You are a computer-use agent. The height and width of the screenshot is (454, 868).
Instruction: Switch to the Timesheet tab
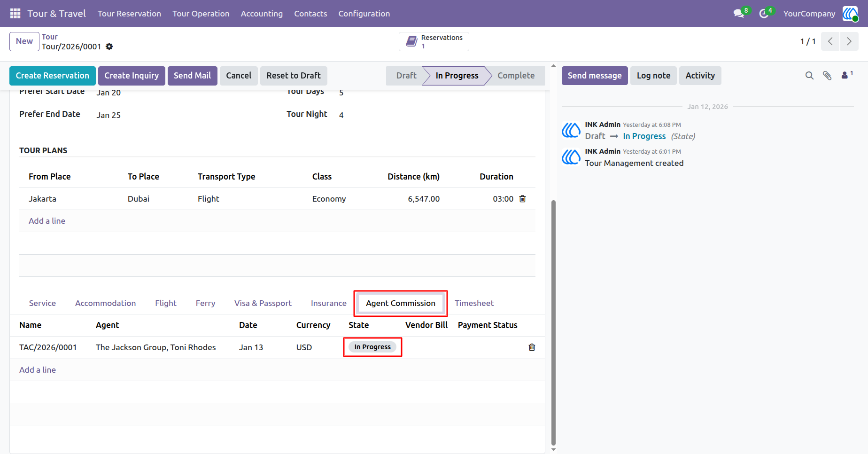coord(474,303)
